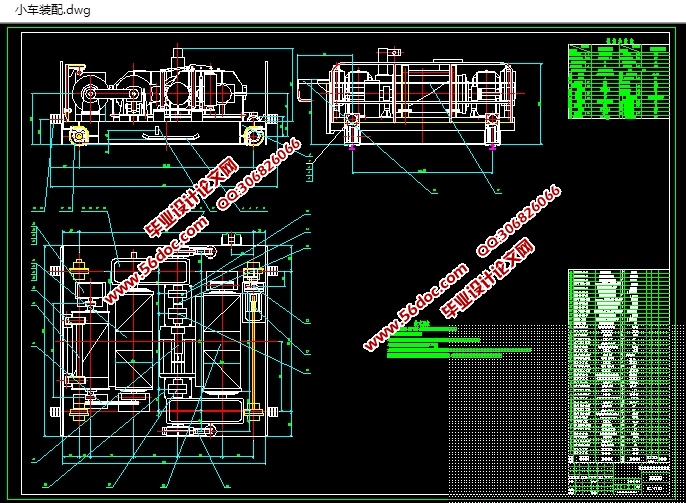Click the title block below the parts list
The height and width of the screenshot is (503, 686).
(x=619, y=479)
